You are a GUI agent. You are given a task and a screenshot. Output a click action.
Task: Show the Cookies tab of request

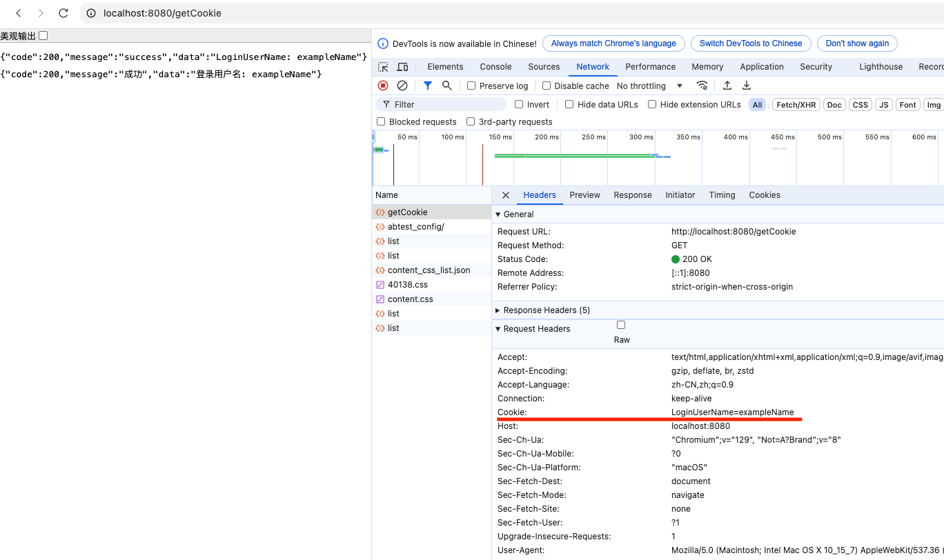click(x=765, y=195)
